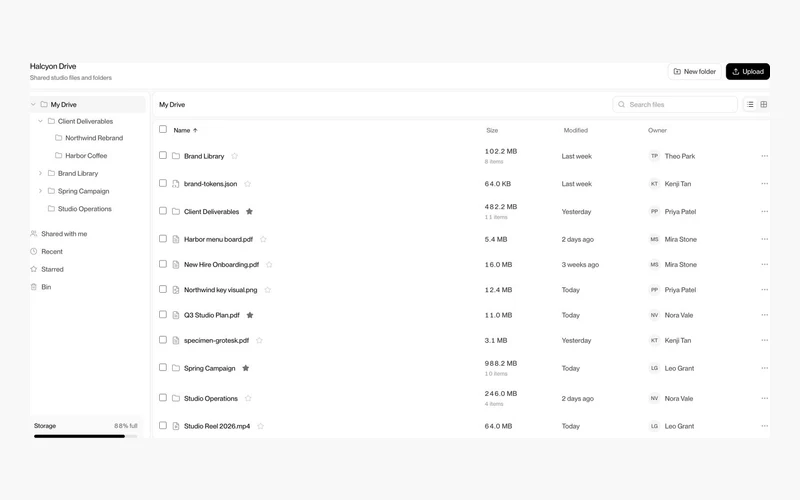Click the storage usage bar
This screenshot has height=500, width=800.
click(x=86, y=436)
